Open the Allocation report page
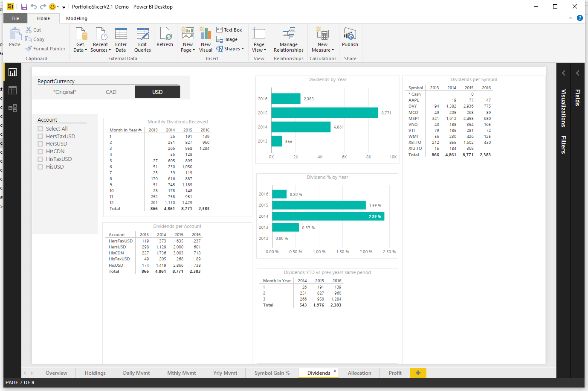Viewport: 588px width, 391px height. point(359,373)
